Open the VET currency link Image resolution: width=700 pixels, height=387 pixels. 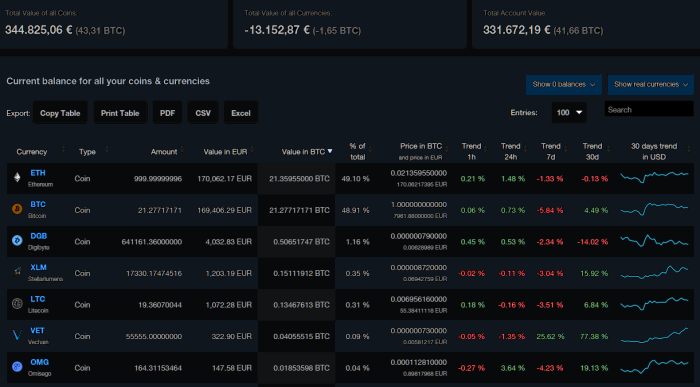[x=38, y=331]
